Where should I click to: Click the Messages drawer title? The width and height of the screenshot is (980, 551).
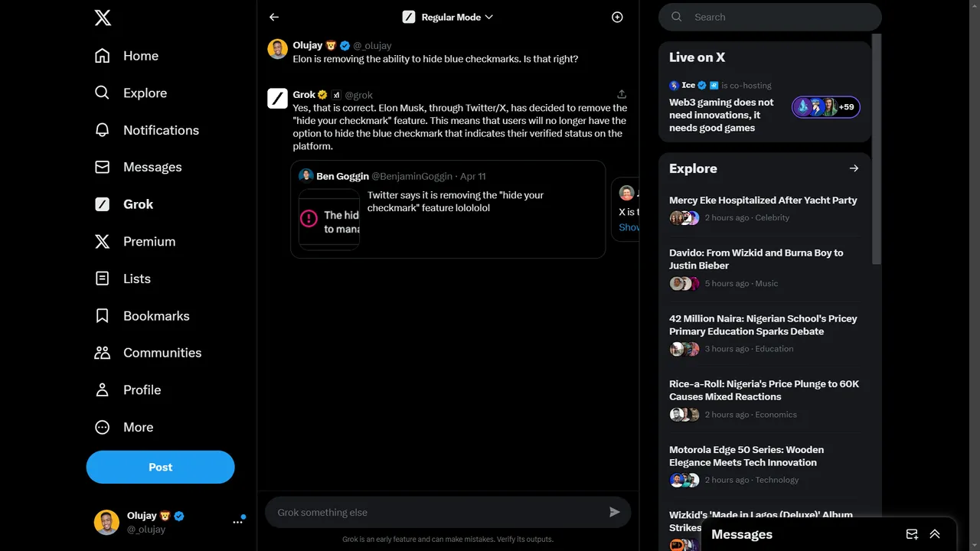click(x=742, y=534)
